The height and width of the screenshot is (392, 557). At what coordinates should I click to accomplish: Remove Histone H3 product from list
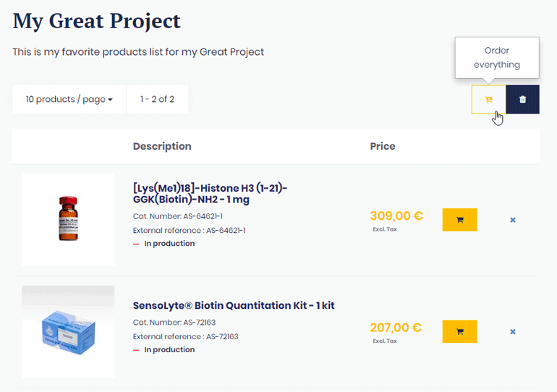point(513,220)
